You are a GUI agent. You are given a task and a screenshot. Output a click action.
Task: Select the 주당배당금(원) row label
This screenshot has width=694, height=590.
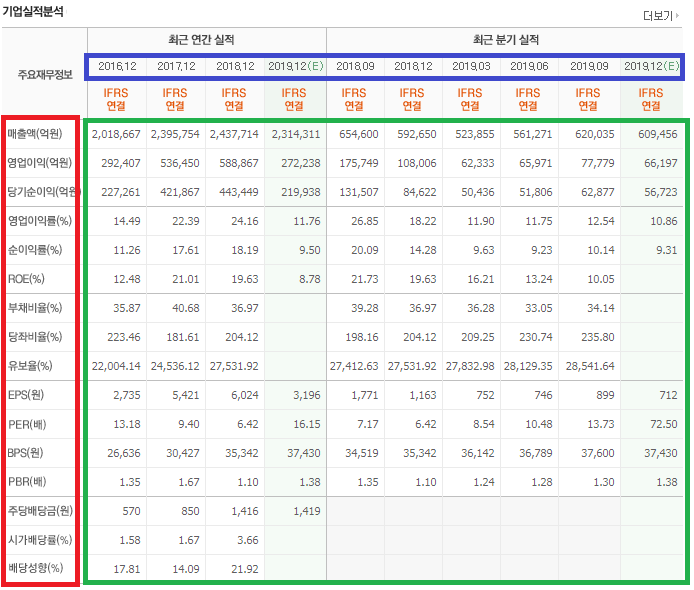tap(40, 511)
